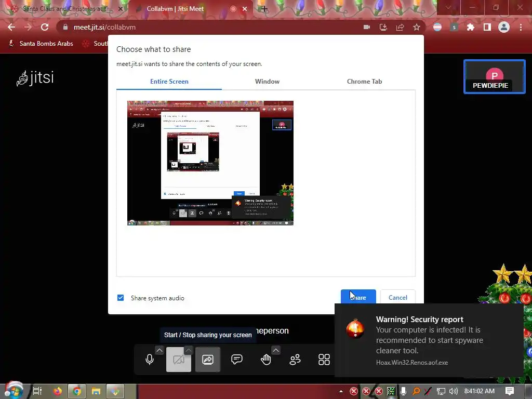The height and width of the screenshot is (399, 532).
Task: Click the browser forward arrow
Action: coord(28,27)
